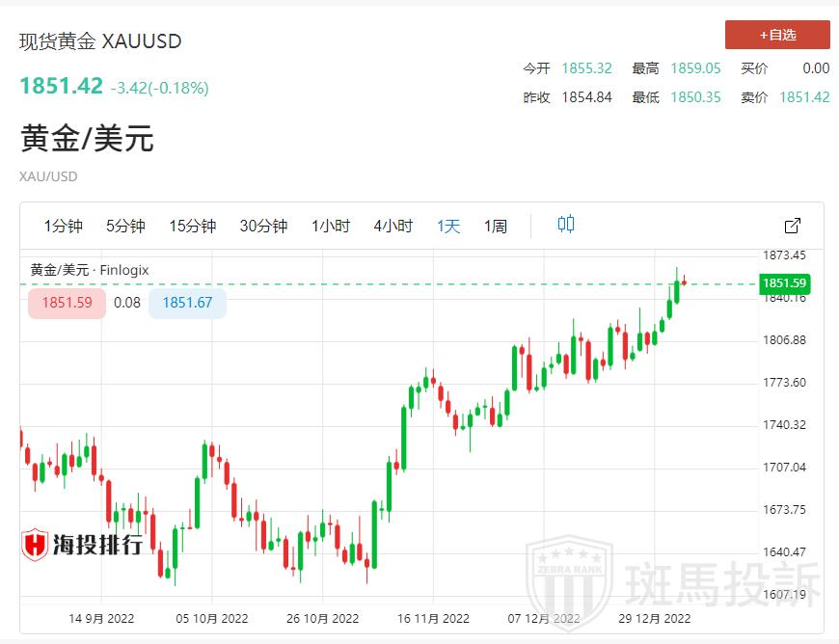Click the 海投排行 shield logo
This screenshot has width=839, height=644.
point(36,545)
